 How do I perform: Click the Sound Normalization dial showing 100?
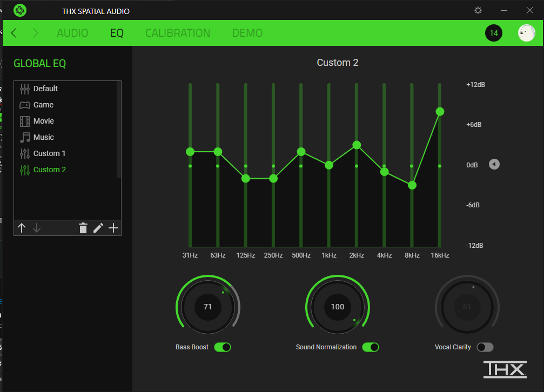click(338, 307)
